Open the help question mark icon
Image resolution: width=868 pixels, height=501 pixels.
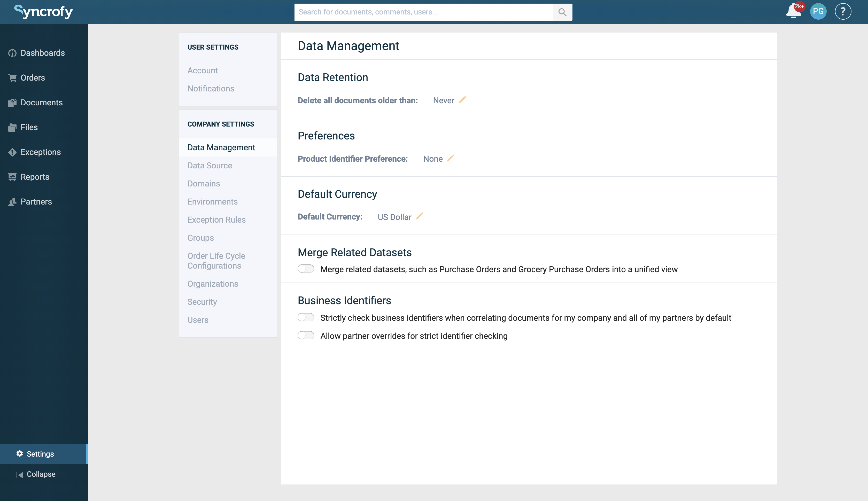click(x=842, y=12)
